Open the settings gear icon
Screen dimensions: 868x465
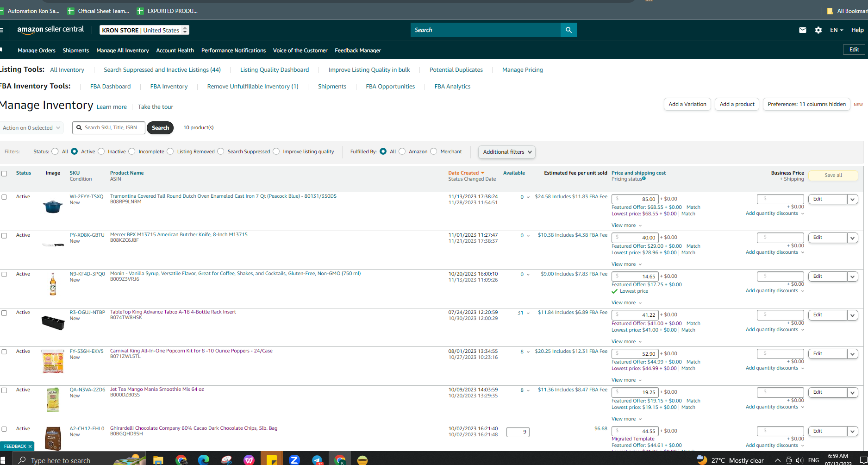(x=818, y=30)
